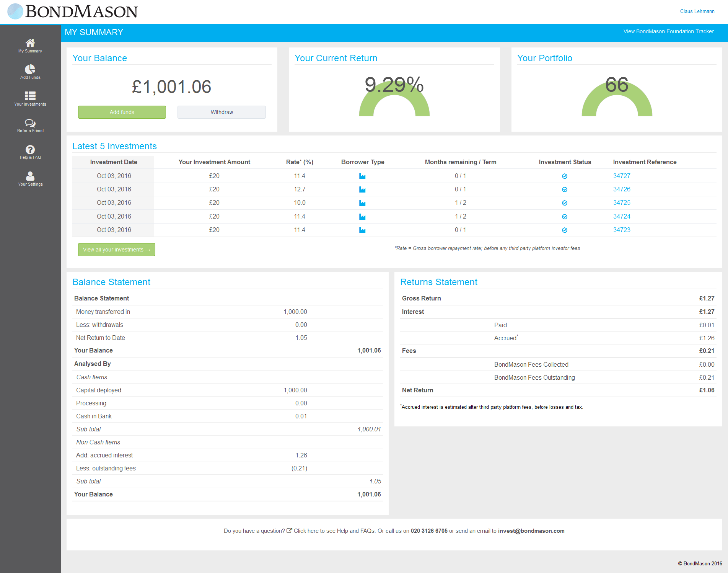Click the 020 3126 6705 phone number
Image resolution: width=728 pixels, height=573 pixels.
point(429,531)
